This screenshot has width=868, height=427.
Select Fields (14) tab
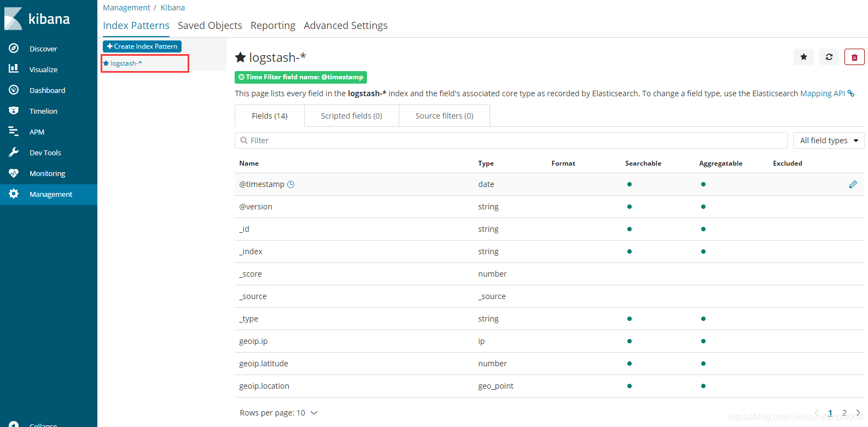click(270, 116)
